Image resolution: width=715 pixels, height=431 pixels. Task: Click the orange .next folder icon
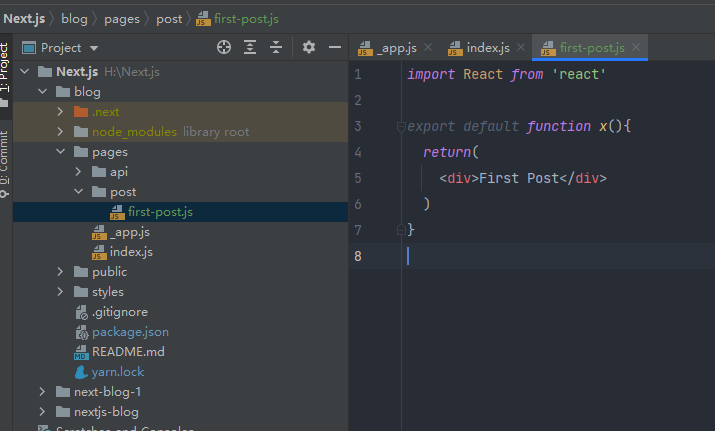click(81, 112)
